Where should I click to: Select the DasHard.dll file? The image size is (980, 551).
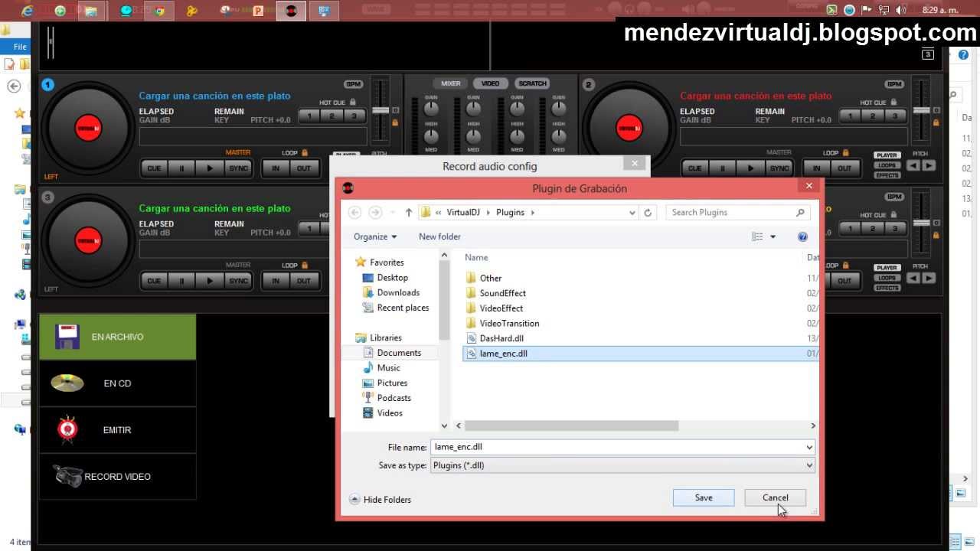click(501, 338)
